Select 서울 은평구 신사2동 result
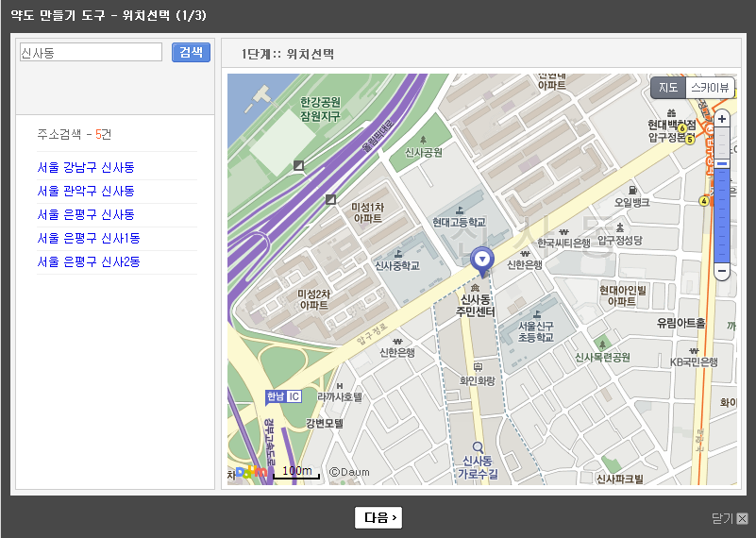The image size is (756, 538). [x=89, y=261]
